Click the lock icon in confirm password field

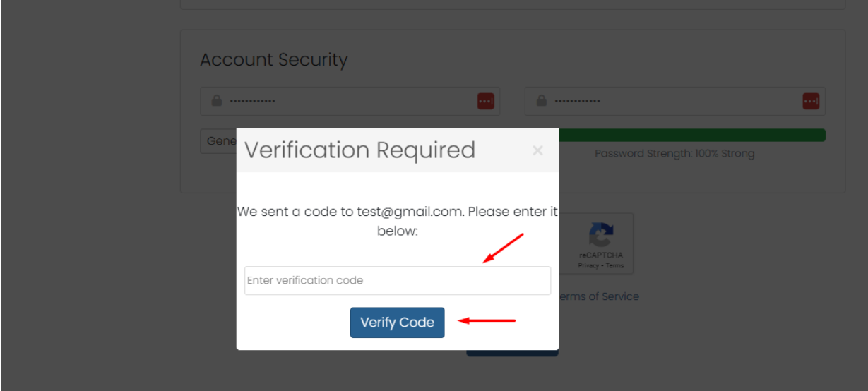point(542,101)
